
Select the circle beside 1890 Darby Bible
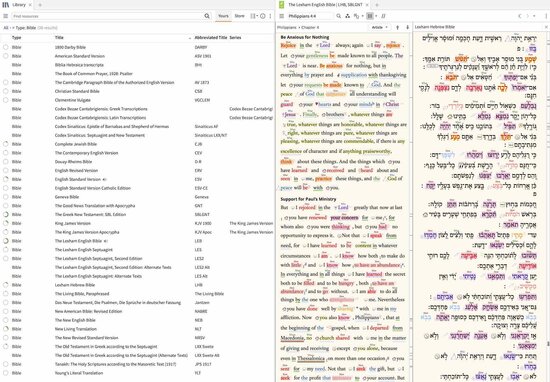(6, 47)
